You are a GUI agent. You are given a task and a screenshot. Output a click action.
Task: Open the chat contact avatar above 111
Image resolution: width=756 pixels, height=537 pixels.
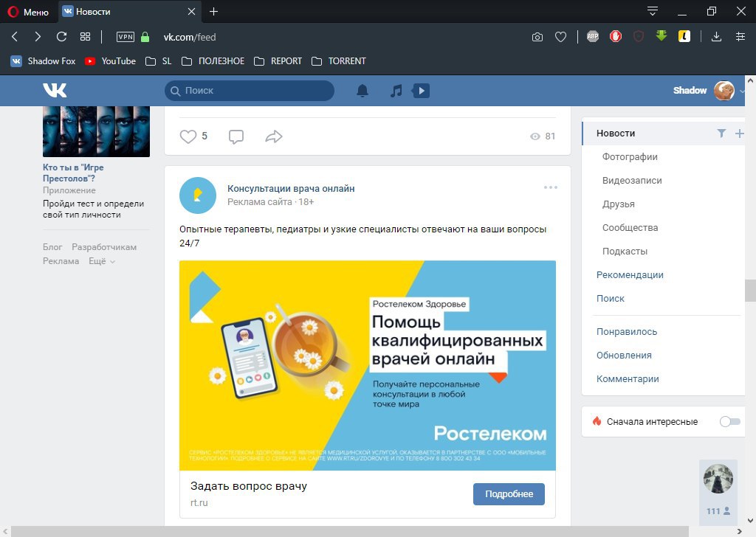[x=718, y=479]
